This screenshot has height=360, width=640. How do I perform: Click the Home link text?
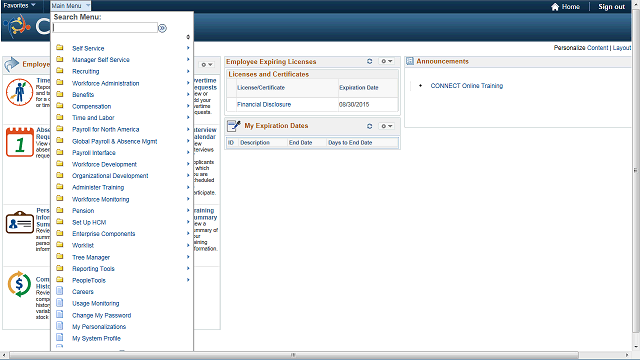[x=571, y=7]
